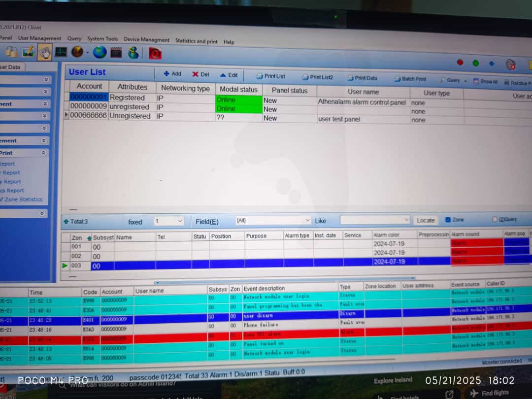The image size is (532, 399).
Task: Click the Relative toolbar item
Action: pyautogui.click(x=518, y=82)
